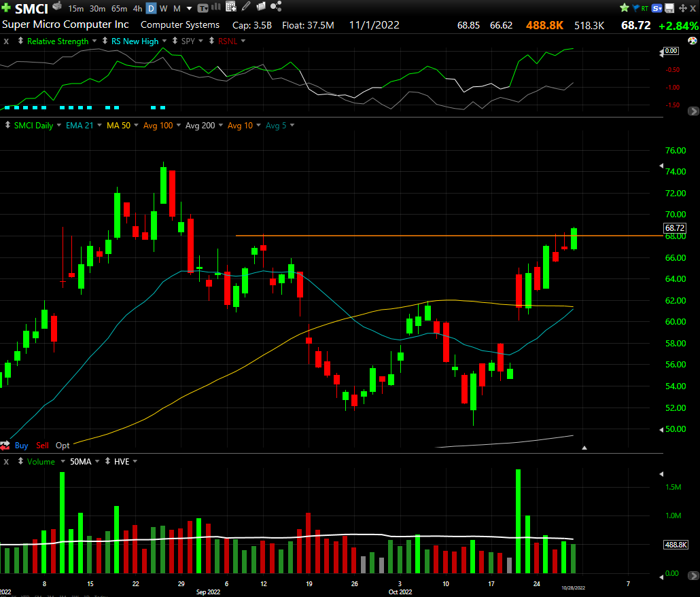Select the 15m timeframe
Viewport: 700px width, 597px height.
pos(76,8)
